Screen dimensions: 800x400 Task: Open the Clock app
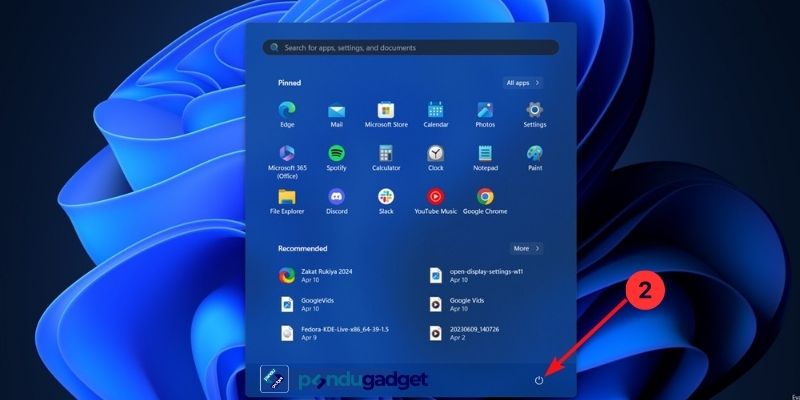click(436, 158)
